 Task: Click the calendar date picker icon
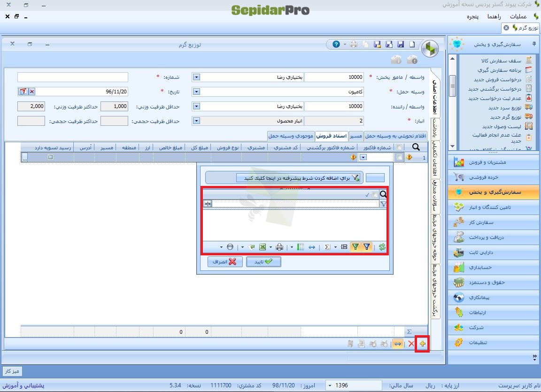coord(23,92)
